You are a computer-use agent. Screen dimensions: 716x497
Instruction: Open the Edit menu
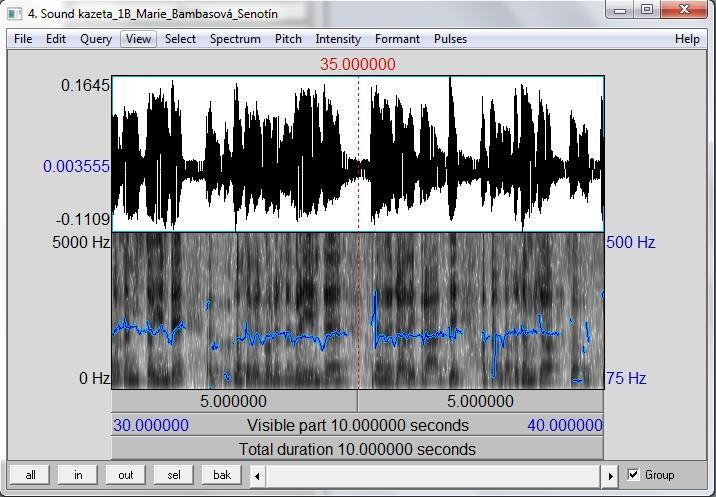tap(56, 39)
